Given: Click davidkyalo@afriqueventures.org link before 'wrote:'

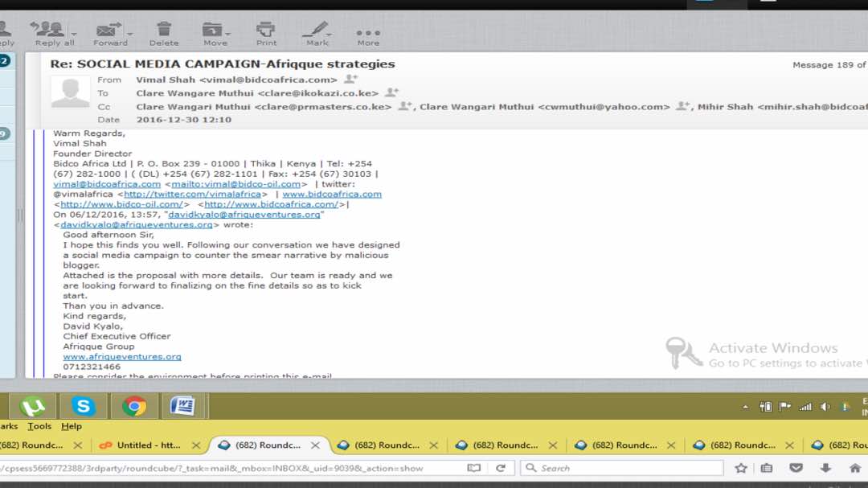Looking at the screenshot, I should [x=136, y=225].
